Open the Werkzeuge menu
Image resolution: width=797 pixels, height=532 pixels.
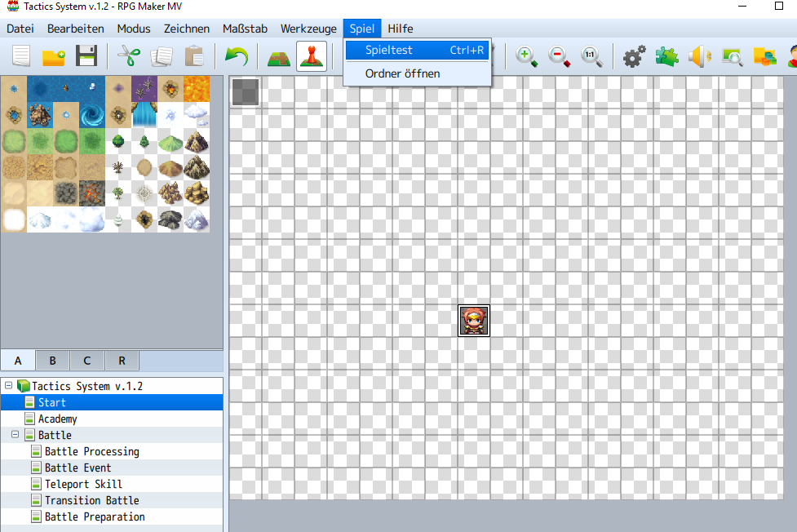(x=308, y=29)
